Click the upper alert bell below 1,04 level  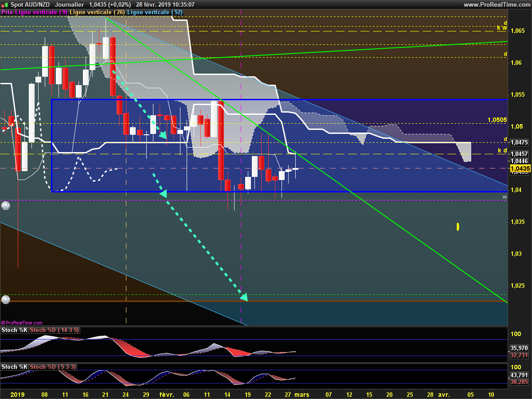tap(5, 206)
